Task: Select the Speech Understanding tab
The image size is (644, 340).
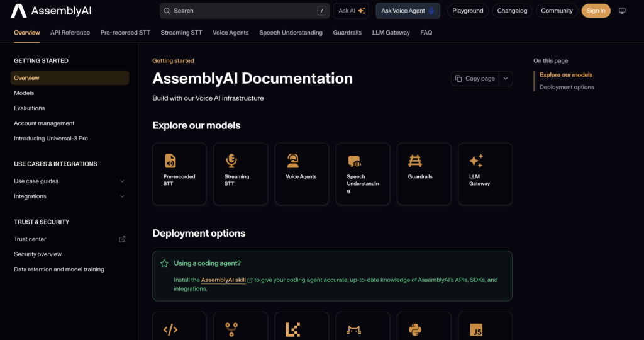Action: tap(291, 33)
